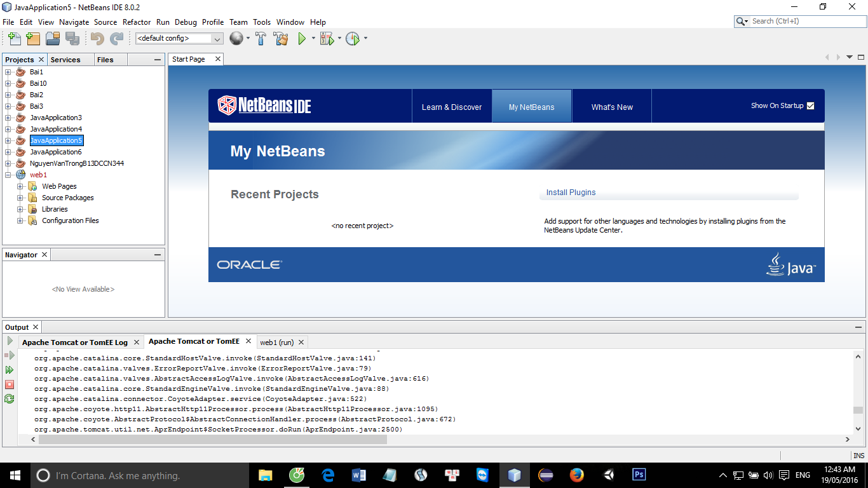
Task: Click the Build Project hammer icon
Action: pos(261,39)
